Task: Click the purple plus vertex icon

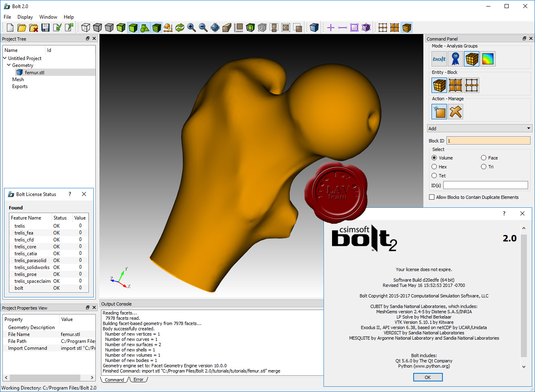Action: coord(331,28)
